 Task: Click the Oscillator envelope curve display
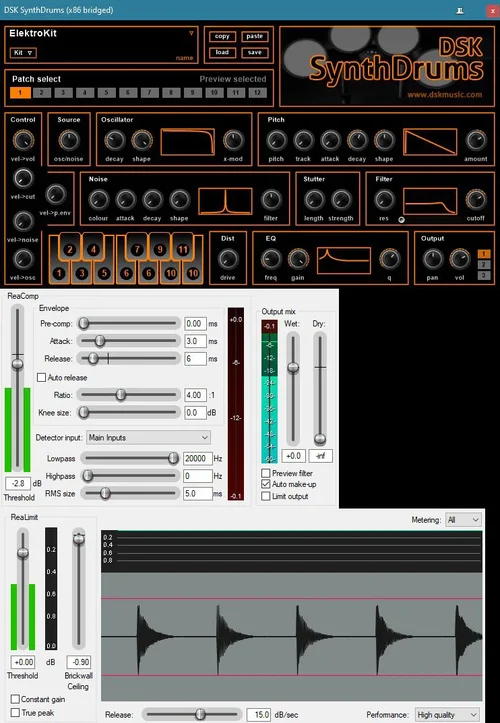tap(188, 142)
